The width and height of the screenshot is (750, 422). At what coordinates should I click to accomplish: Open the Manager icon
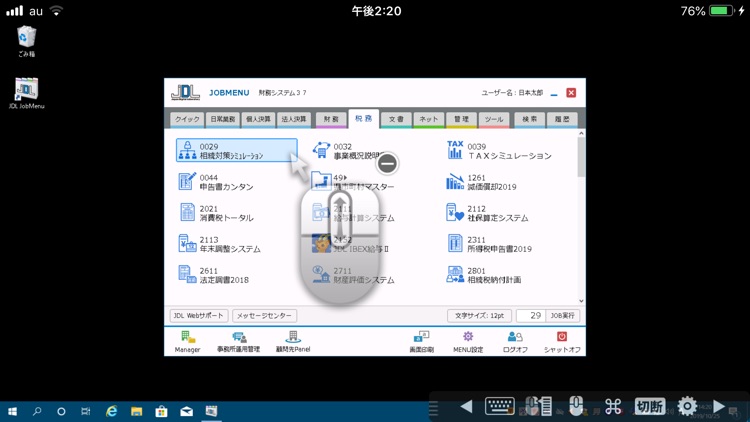[x=188, y=342]
